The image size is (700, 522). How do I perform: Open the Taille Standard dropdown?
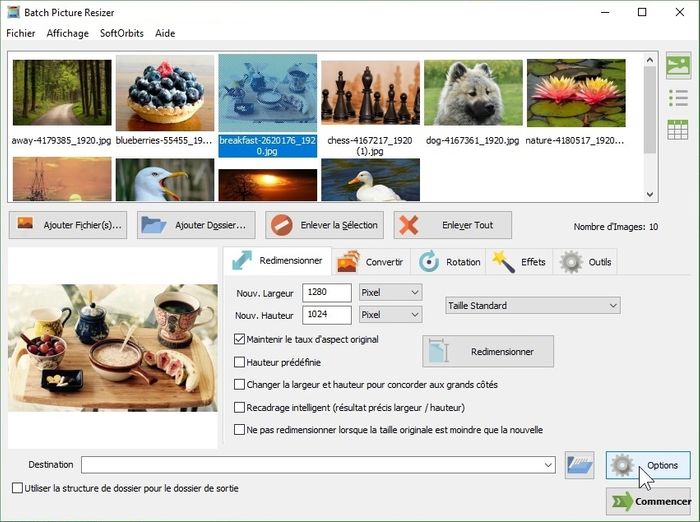532,305
